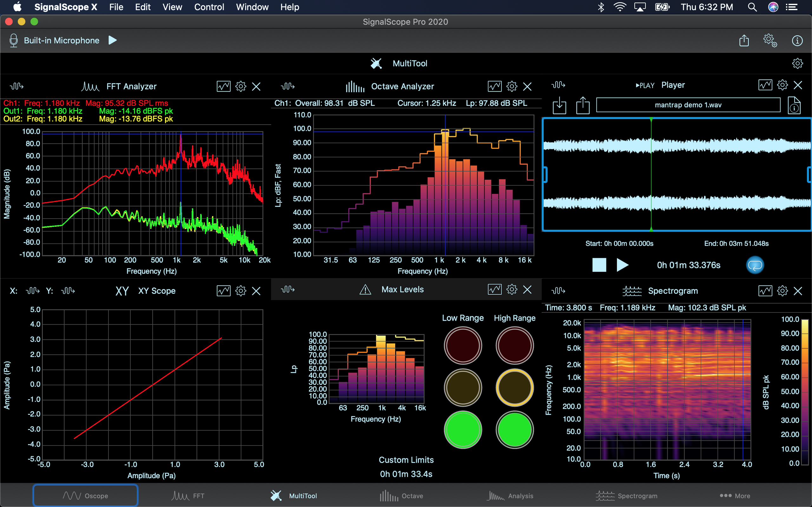Click the share icon in top toolbar
Screen dimensions: 812x507
(744, 41)
